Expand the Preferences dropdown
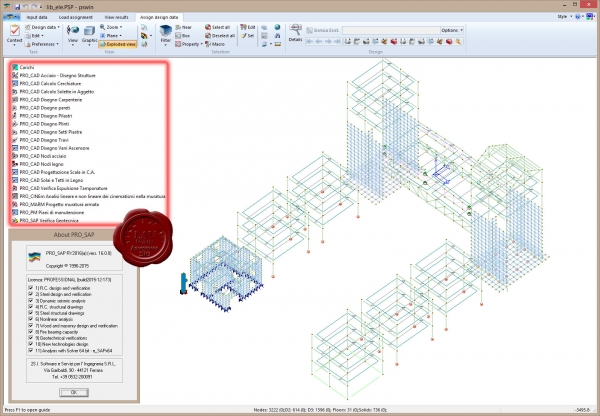 (x=42, y=44)
